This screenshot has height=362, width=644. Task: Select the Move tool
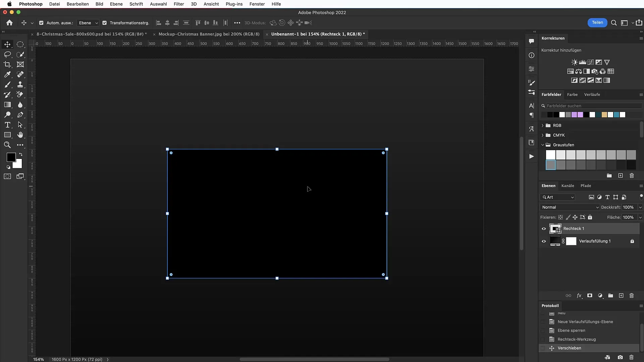(x=7, y=44)
